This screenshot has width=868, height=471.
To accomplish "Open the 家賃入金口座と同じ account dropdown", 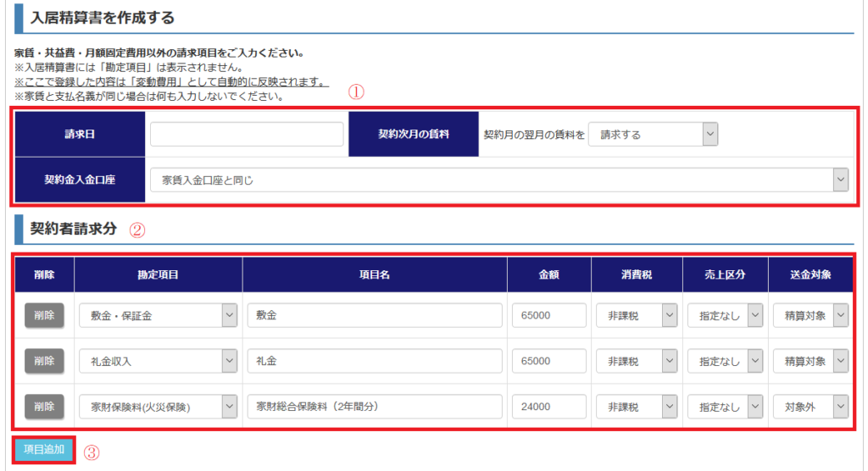I will pyautogui.click(x=498, y=180).
